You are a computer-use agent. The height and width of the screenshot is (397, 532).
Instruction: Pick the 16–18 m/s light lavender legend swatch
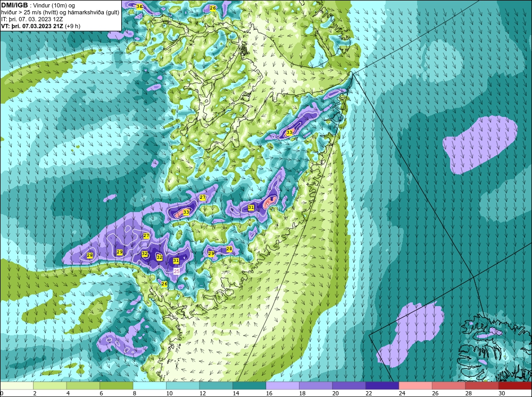[x=282, y=386]
